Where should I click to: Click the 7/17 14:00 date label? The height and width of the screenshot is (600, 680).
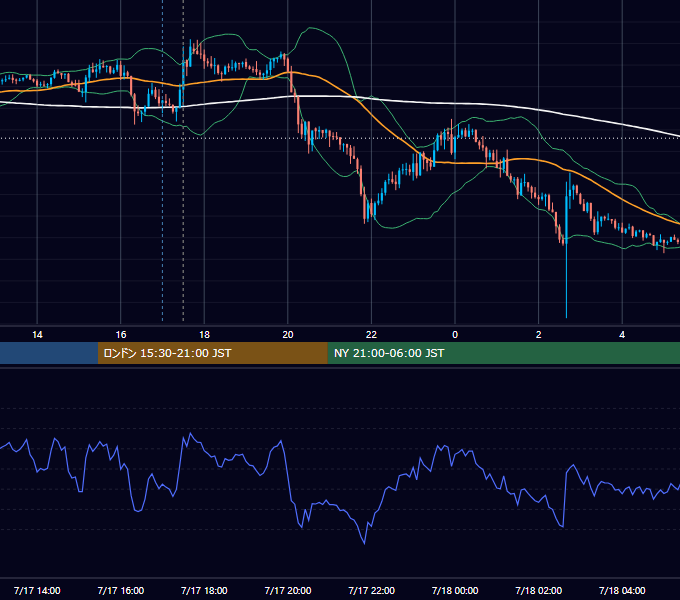point(37,590)
